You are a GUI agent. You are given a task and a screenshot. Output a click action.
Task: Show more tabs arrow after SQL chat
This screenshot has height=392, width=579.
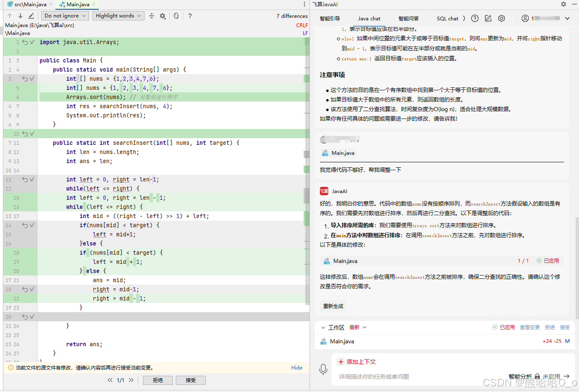click(464, 18)
